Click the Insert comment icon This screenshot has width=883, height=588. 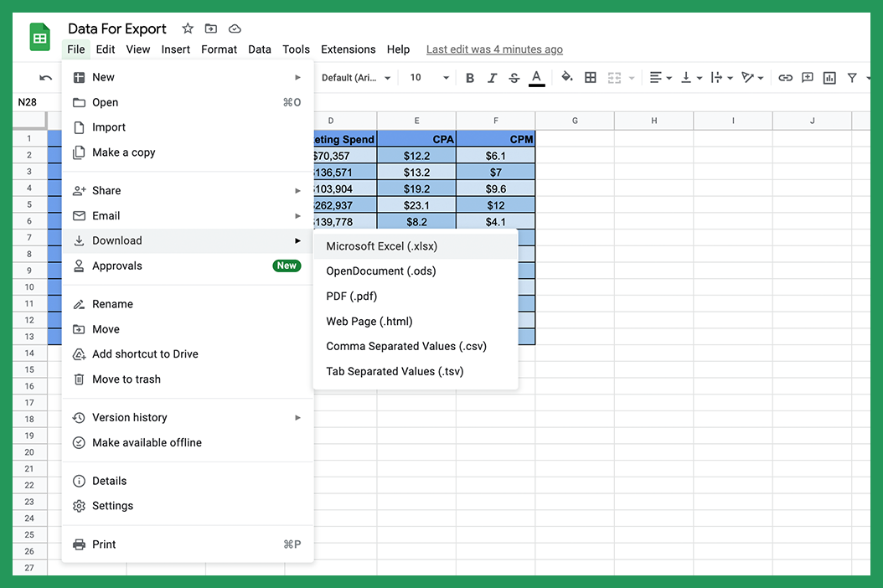(807, 77)
